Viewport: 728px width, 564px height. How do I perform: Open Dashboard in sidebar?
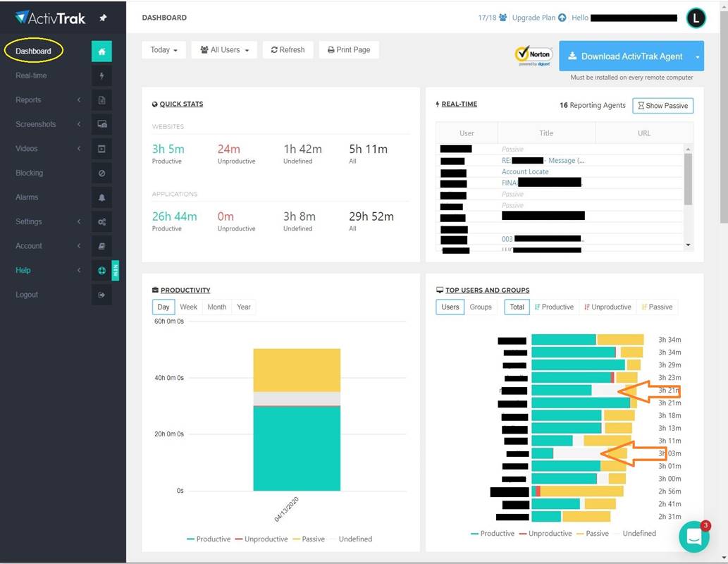(33, 51)
